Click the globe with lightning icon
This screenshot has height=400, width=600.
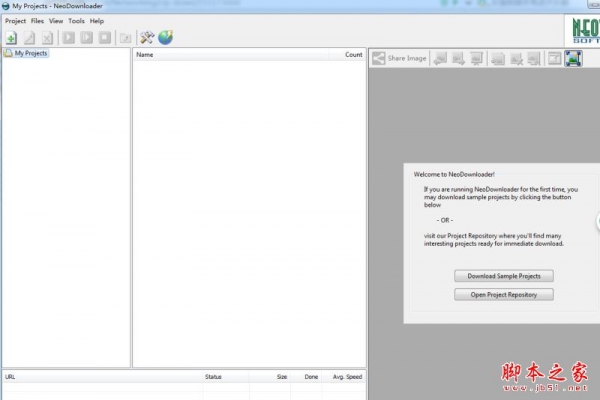(x=166, y=38)
